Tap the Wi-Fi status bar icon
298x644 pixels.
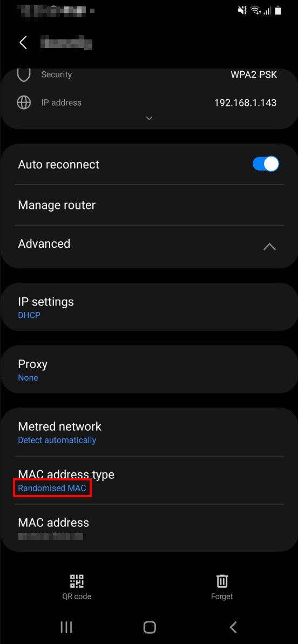click(x=256, y=11)
